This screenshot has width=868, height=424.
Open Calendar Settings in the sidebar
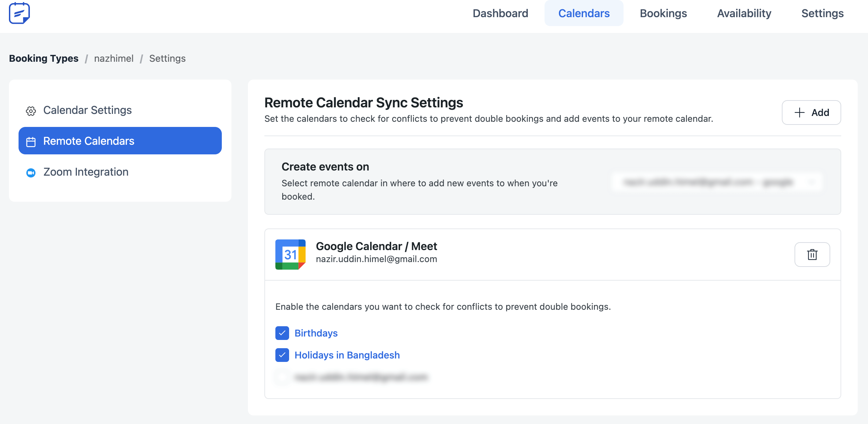click(120, 110)
